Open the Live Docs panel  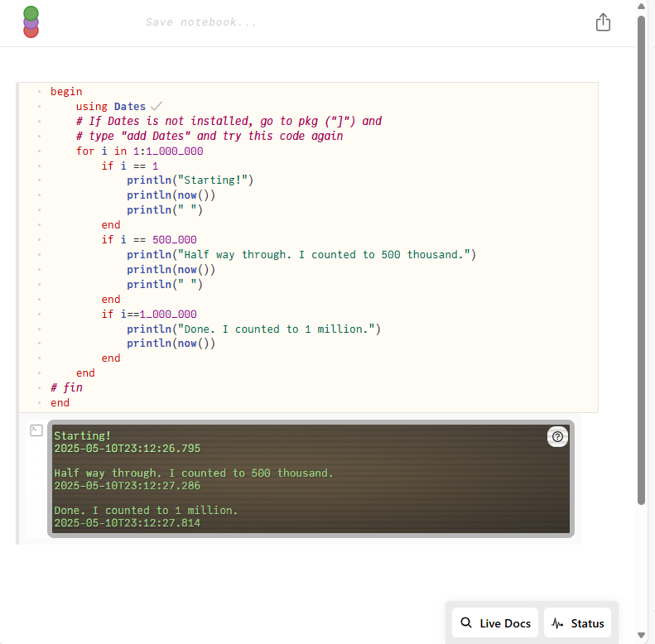click(495, 623)
